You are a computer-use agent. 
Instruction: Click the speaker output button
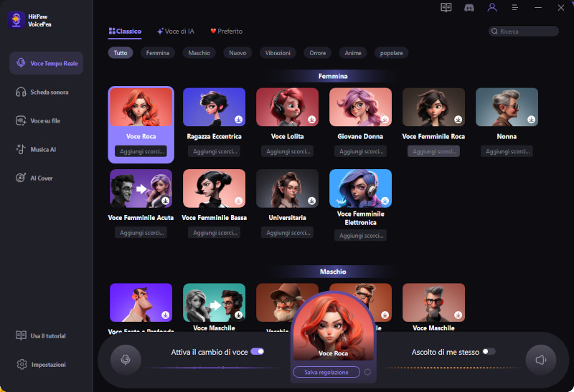(x=540, y=360)
